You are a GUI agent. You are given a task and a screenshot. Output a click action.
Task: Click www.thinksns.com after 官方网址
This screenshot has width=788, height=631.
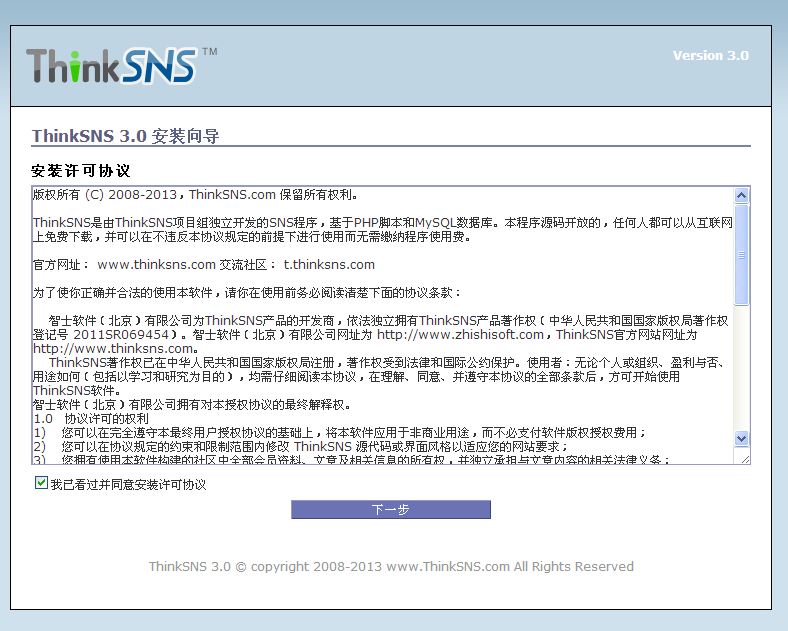(x=156, y=265)
